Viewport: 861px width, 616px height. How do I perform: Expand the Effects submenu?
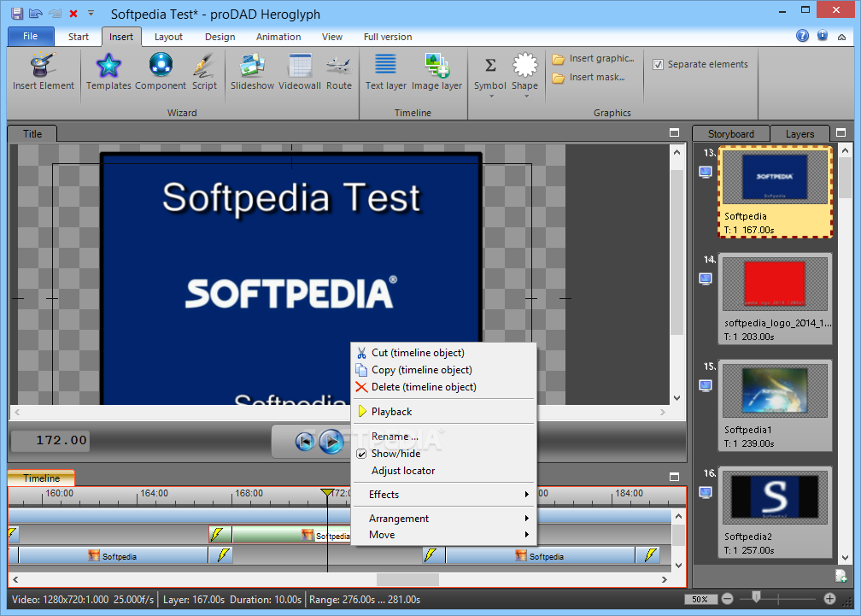pos(443,495)
